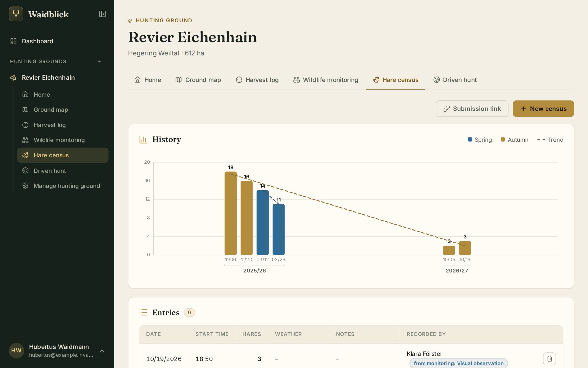Image resolution: width=588 pixels, height=368 pixels.
Task: Collapse the sidebar panel icon
Action: coord(102,14)
